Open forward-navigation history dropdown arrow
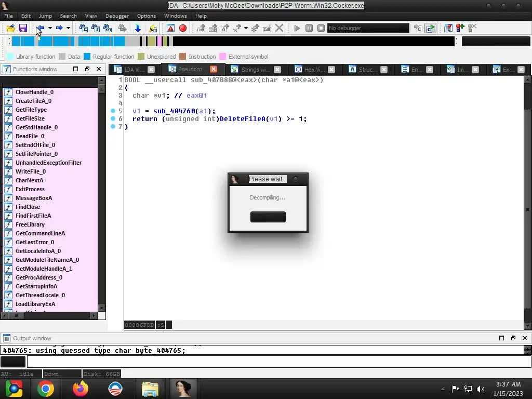 point(68,28)
